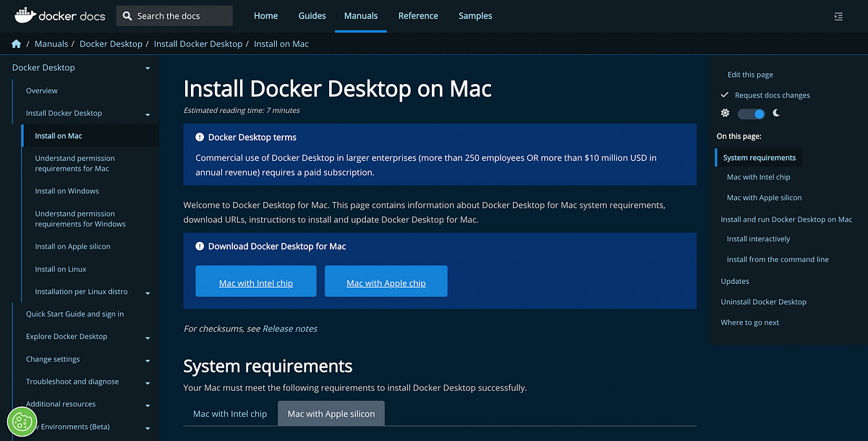
Task: Select the moon icon for dark mode
Action: 775,113
